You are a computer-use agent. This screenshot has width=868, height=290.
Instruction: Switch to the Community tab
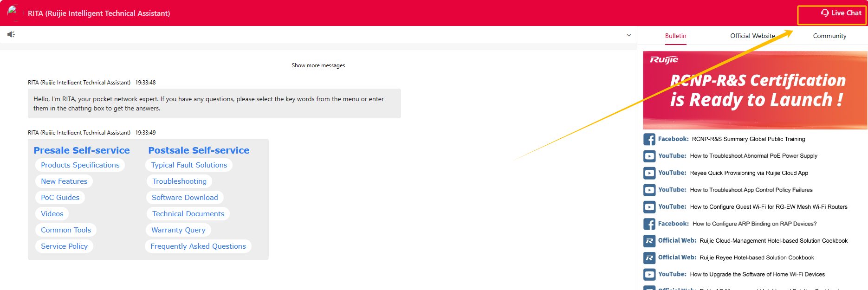[x=829, y=36]
